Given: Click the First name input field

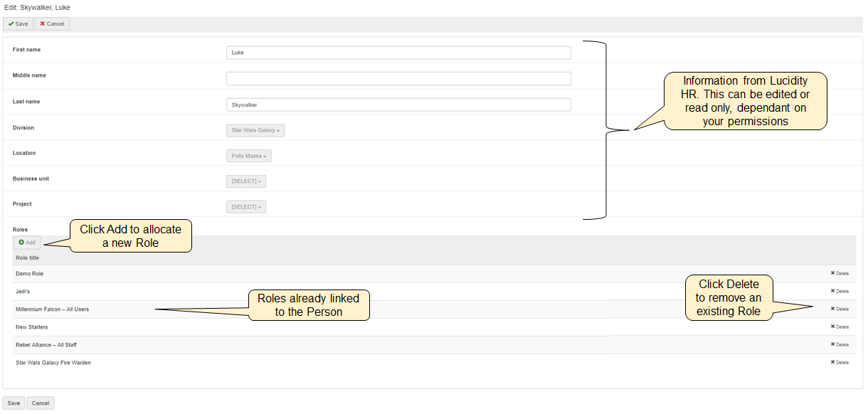Looking at the screenshot, I should pyautogui.click(x=398, y=53).
